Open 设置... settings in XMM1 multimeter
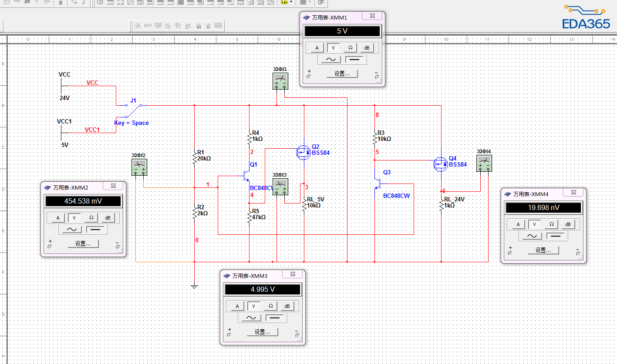 click(342, 73)
